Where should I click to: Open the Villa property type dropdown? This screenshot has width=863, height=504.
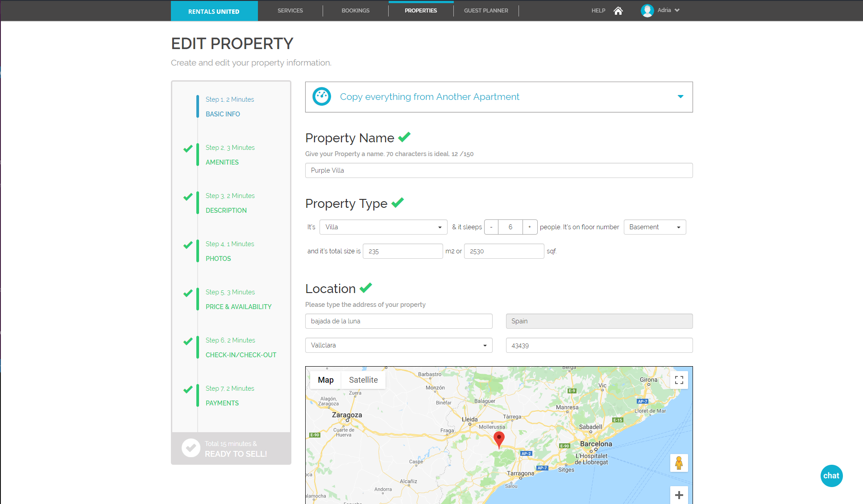[x=383, y=227]
